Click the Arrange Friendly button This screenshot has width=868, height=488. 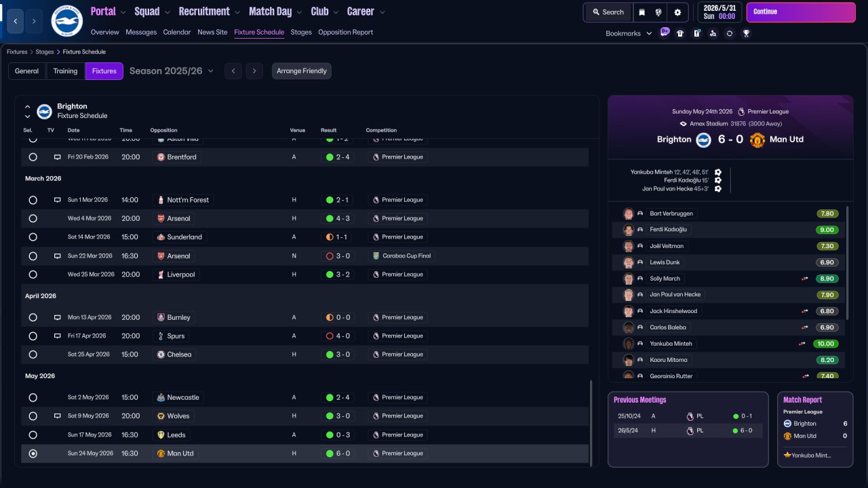pyautogui.click(x=302, y=71)
